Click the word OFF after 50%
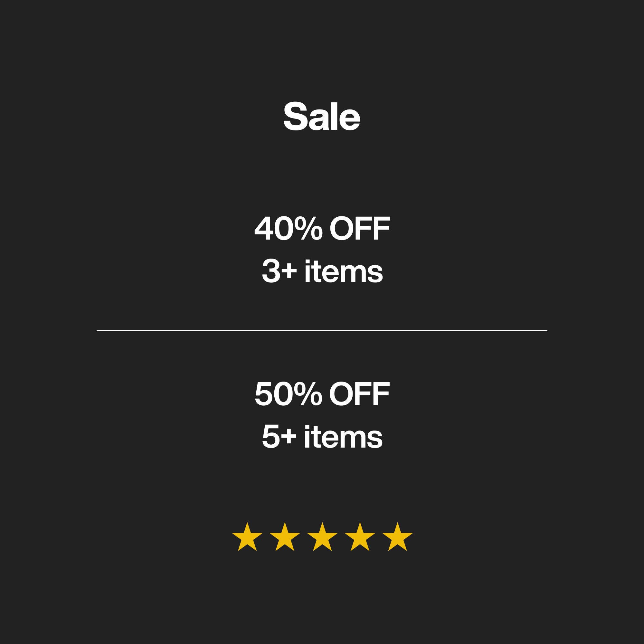The width and height of the screenshot is (644, 644). pyautogui.click(x=360, y=394)
